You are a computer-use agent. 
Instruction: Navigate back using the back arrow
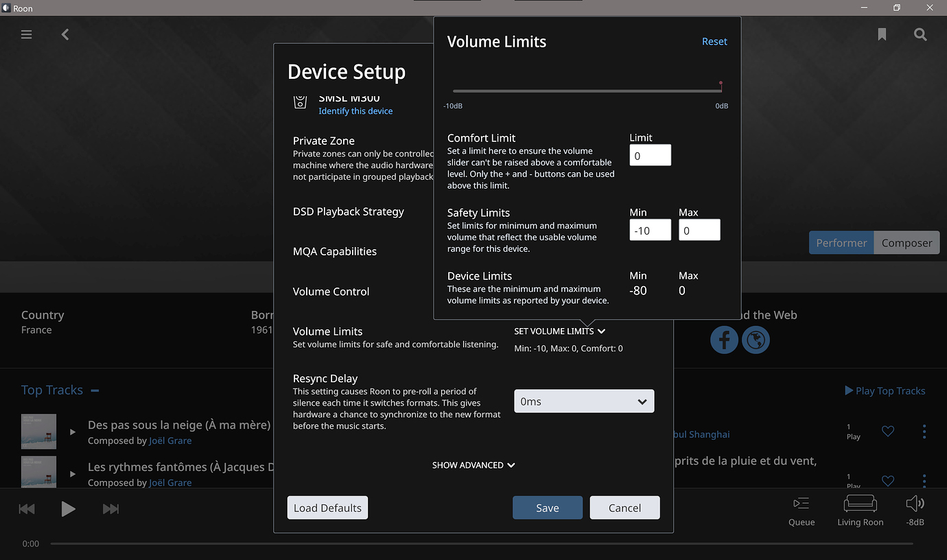[x=65, y=34]
